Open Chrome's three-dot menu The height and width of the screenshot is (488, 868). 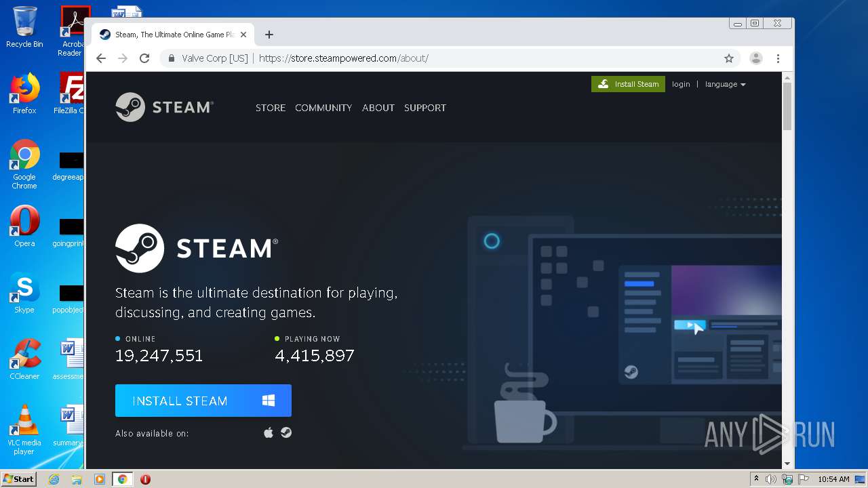pyautogui.click(x=778, y=58)
